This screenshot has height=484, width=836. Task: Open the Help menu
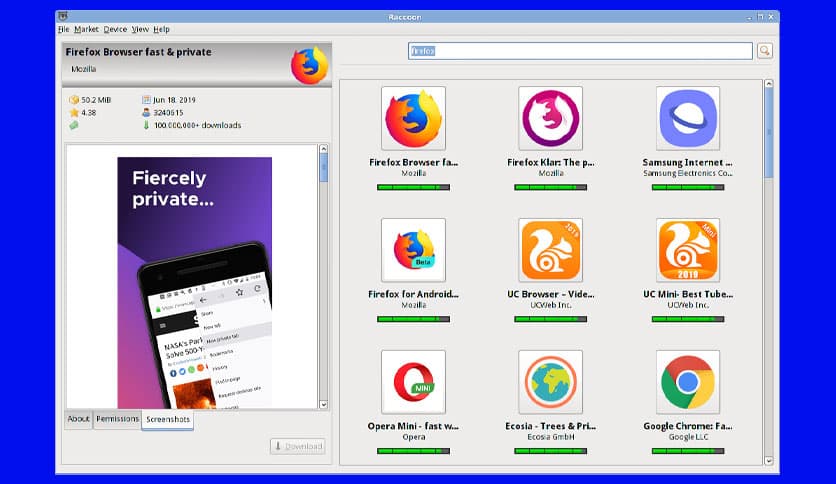click(x=162, y=29)
